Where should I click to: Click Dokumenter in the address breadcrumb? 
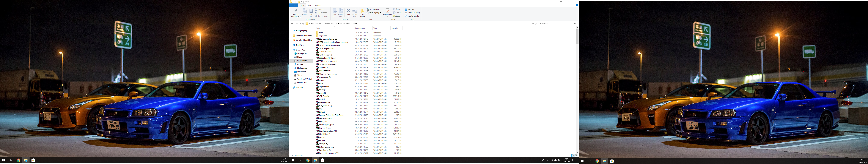coord(330,24)
